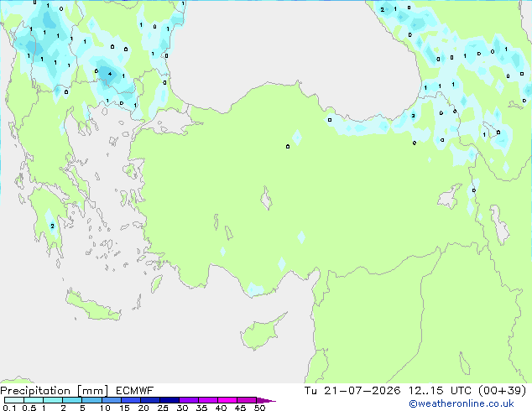Image resolution: width=532 pixels, height=411 pixels.
Task: Click the legend value '20'
Action: click(x=143, y=408)
